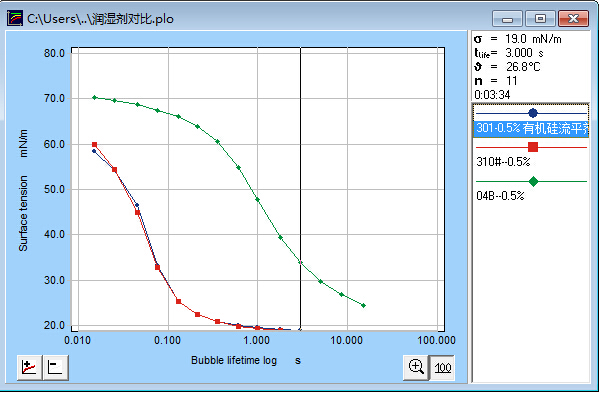Select the blue circle legend marker
Screen dimensions: 602x393
point(533,113)
